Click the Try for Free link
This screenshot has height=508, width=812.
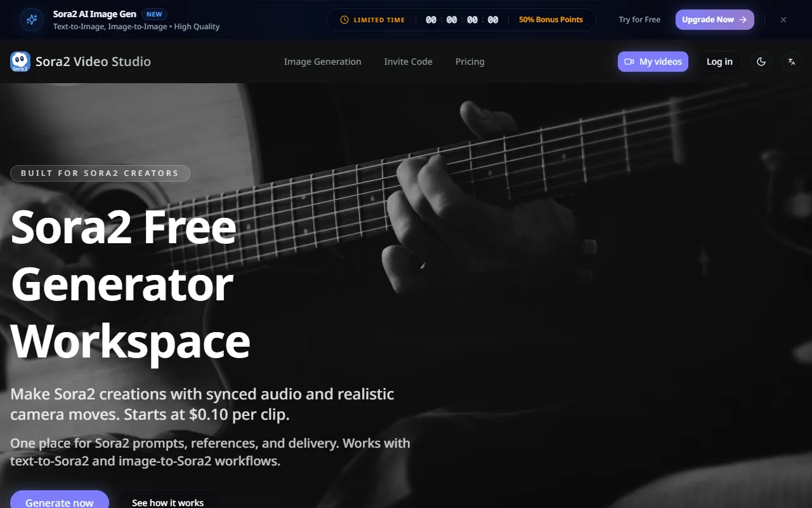639,20
